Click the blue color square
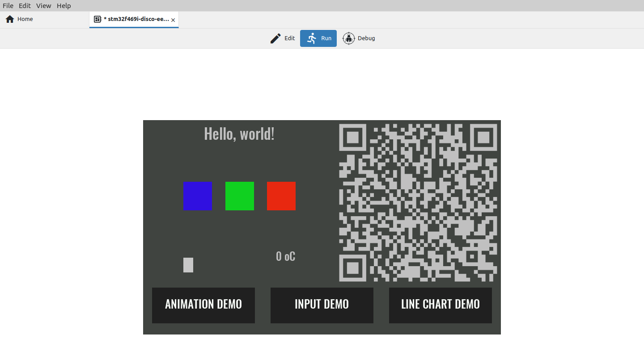The width and height of the screenshot is (644, 347). point(198,196)
